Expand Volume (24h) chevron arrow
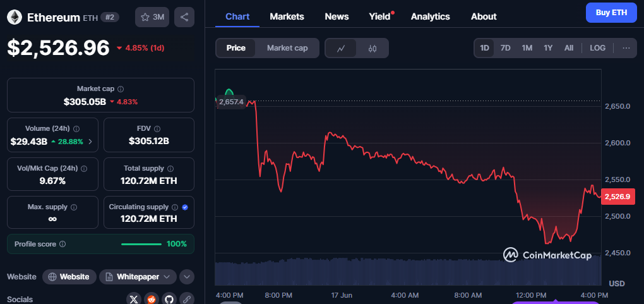Image resolution: width=644 pixels, height=304 pixels. (x=90, y=142)
